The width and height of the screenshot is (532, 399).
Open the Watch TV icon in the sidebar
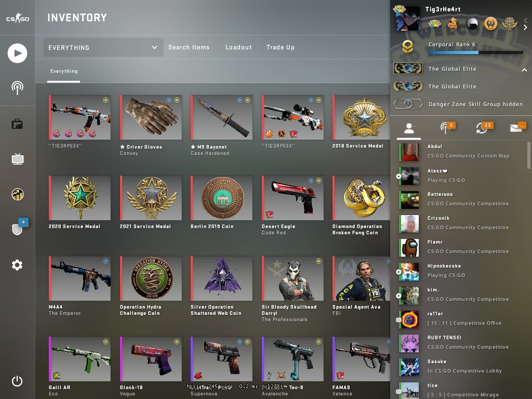click(17, 159)
